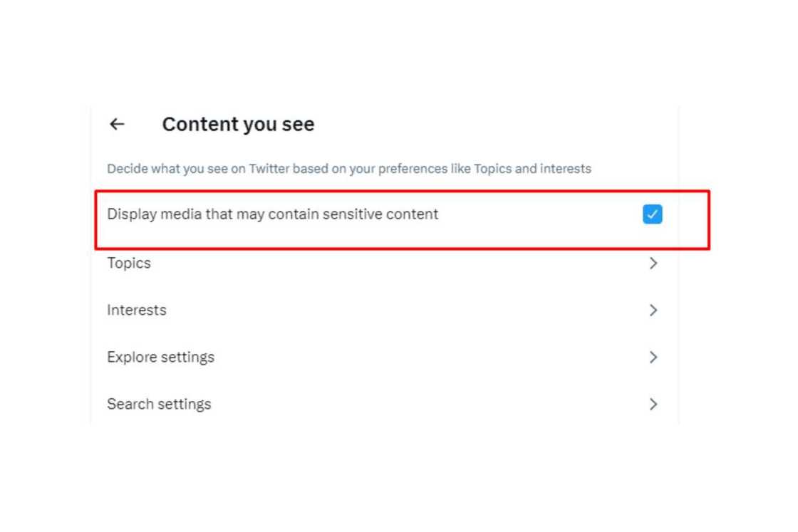The height and width of the screenshot is (532, 798).
Task: Click the back arrow icon
Action: [x=117, y=124]
